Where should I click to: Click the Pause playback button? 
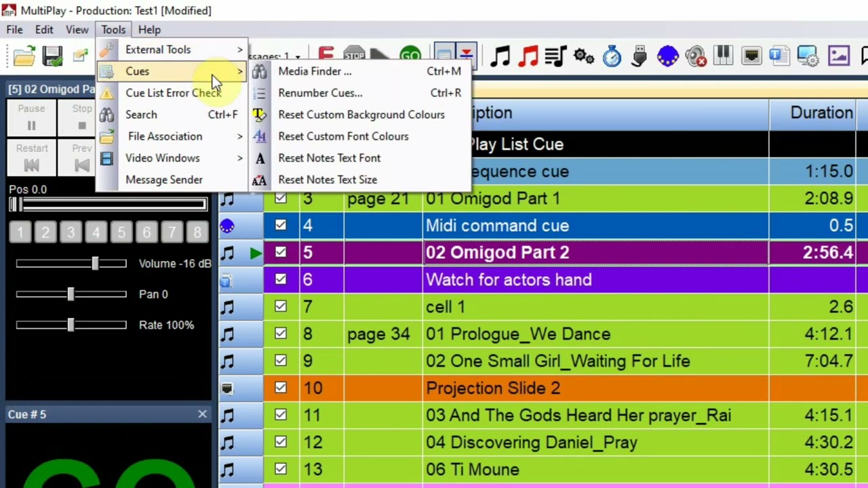31,117
